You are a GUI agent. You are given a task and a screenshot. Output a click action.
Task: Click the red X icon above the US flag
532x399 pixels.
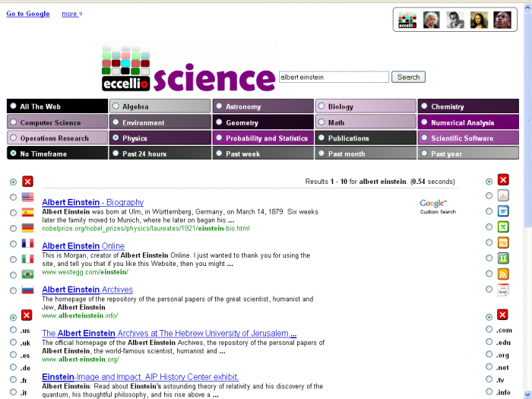click(x=27, y=182)
